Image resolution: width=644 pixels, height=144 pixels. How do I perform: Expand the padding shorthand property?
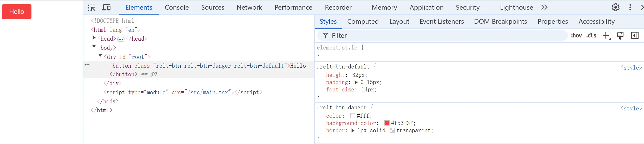(x=356, y=82)
